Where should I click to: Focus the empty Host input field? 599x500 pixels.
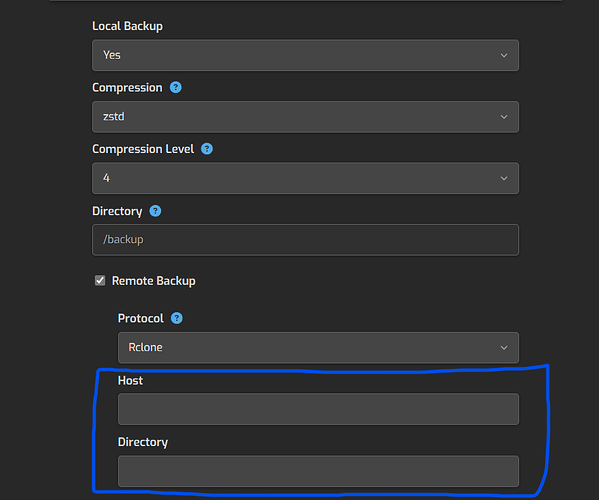tap(318, 409)
